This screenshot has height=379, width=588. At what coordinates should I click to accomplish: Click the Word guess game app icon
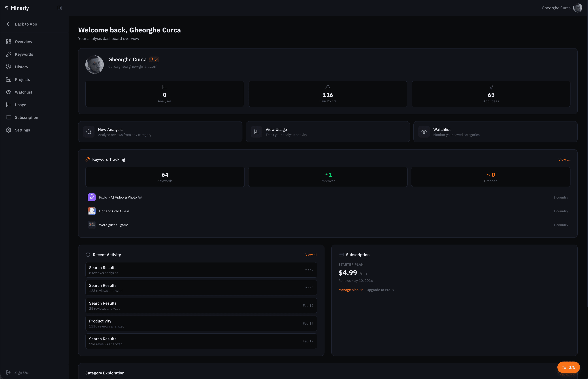[92, 225]
